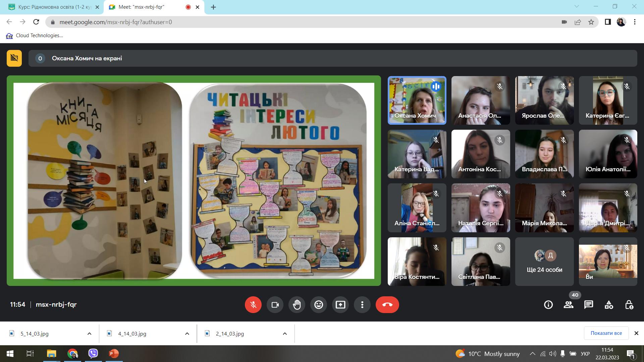Viewport: 644px width, 362px height.
Task: Click Показати все downloads button
Action: 606,333
